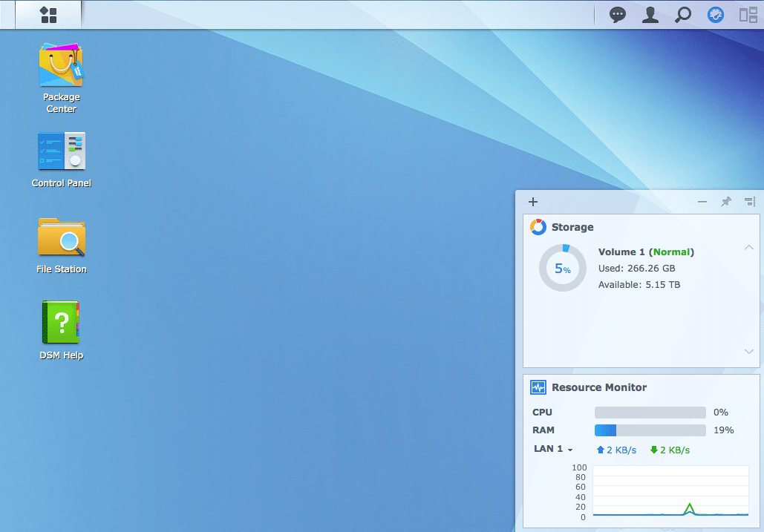Click the Storage widget icon
This screenshot has height=532, width=764.
538,227
